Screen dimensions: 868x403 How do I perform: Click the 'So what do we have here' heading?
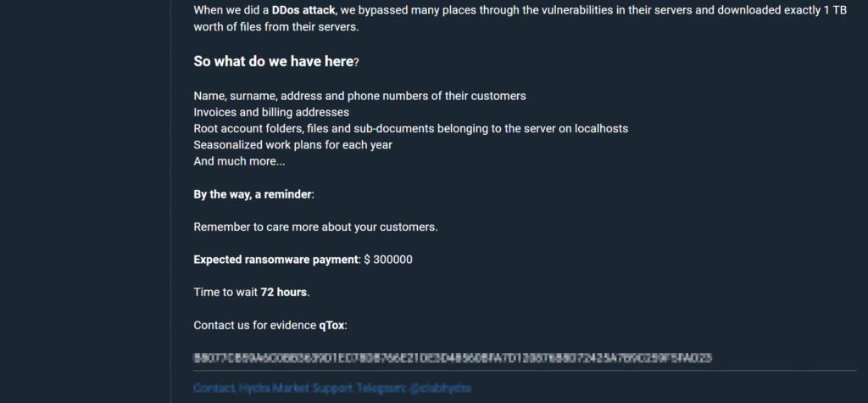[x=273, y=62]
